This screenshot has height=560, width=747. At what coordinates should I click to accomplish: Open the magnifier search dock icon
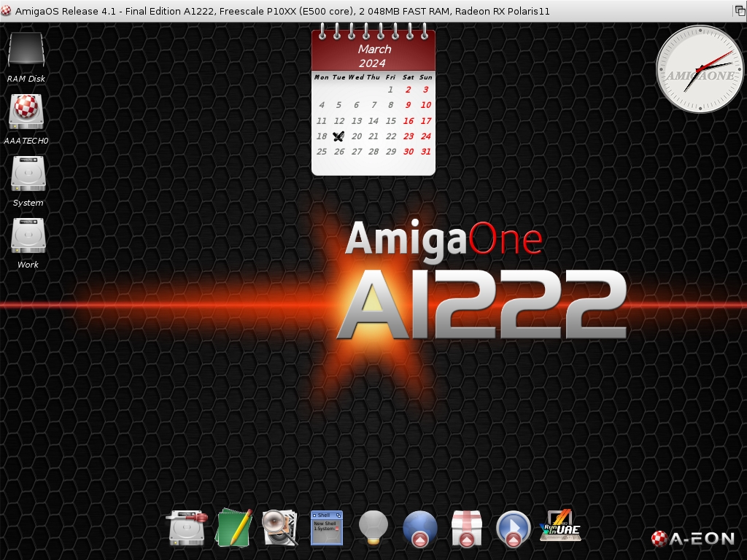[280, 527]
